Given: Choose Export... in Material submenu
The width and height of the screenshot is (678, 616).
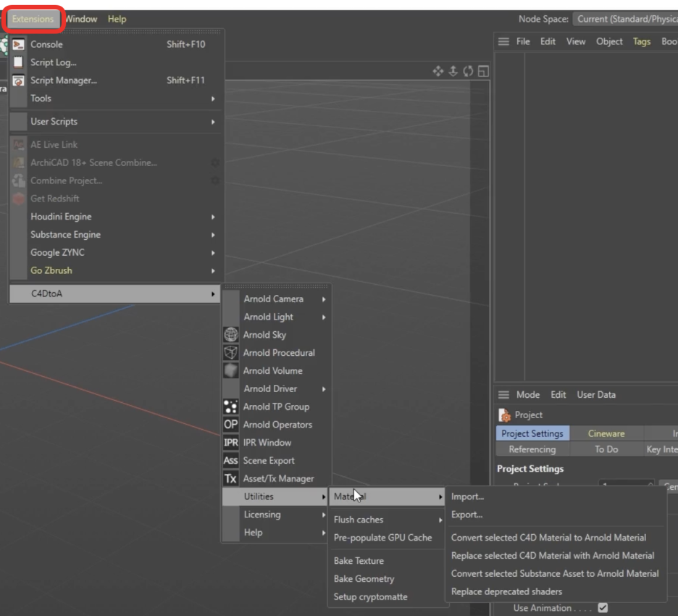Looking at the screenshot, I should coord(556,515).
